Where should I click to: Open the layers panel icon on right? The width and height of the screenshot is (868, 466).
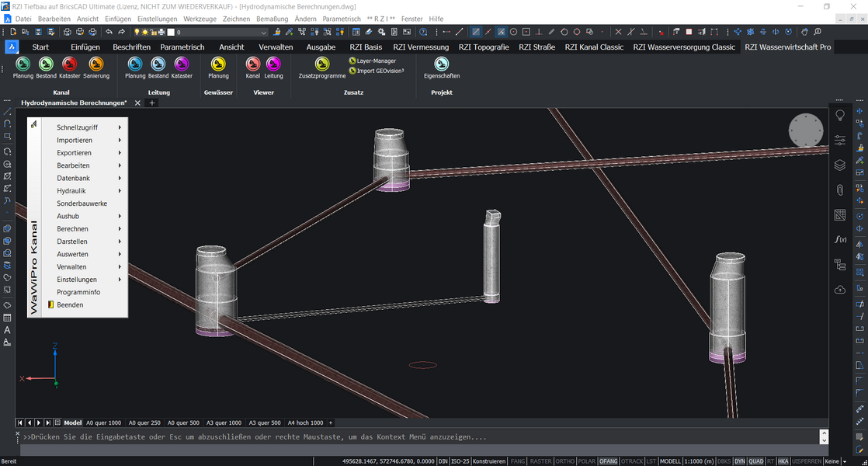840,165
